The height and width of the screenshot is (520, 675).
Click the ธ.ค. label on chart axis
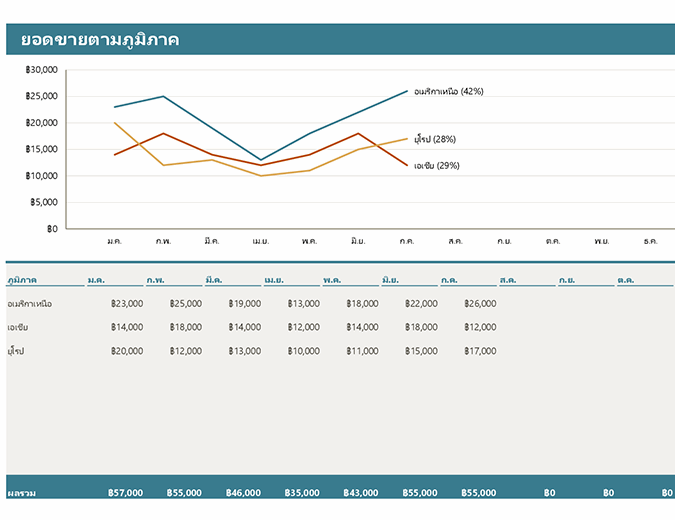coord(650,241)
